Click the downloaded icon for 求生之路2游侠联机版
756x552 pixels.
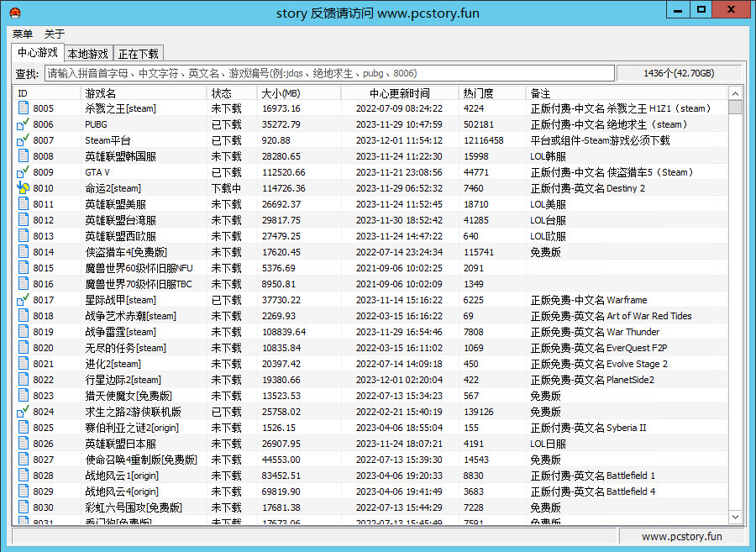click(x=24, y=411)
